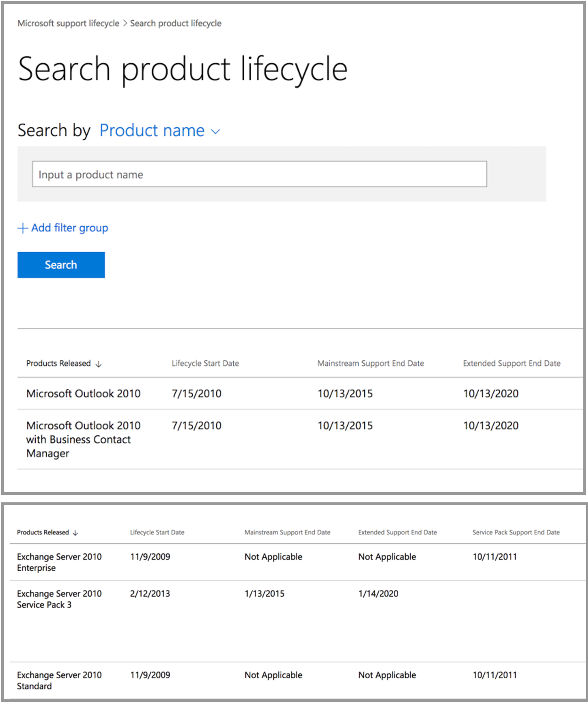Screen dimensions: 588x704
Task: Run the blue Search button
Action: tap(61, 265)
